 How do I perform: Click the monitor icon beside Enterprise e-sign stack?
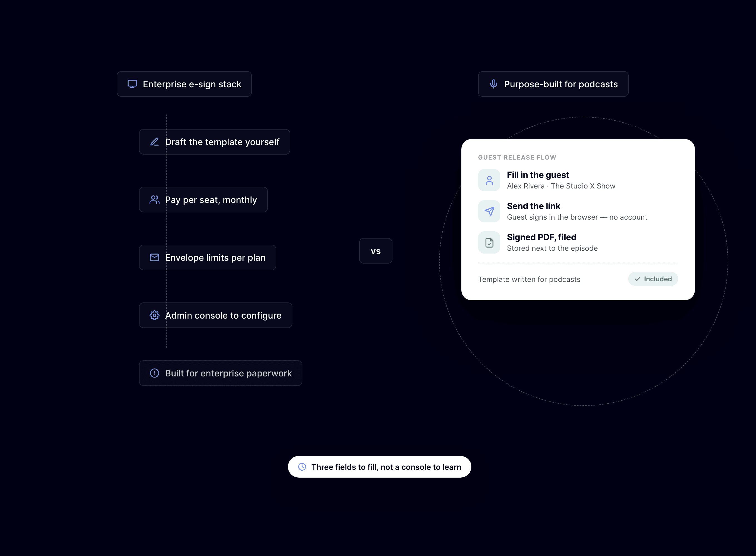pos(132,84)
